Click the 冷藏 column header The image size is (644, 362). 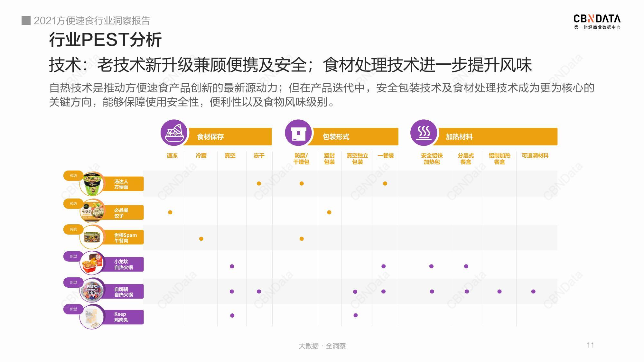[201, 155]
